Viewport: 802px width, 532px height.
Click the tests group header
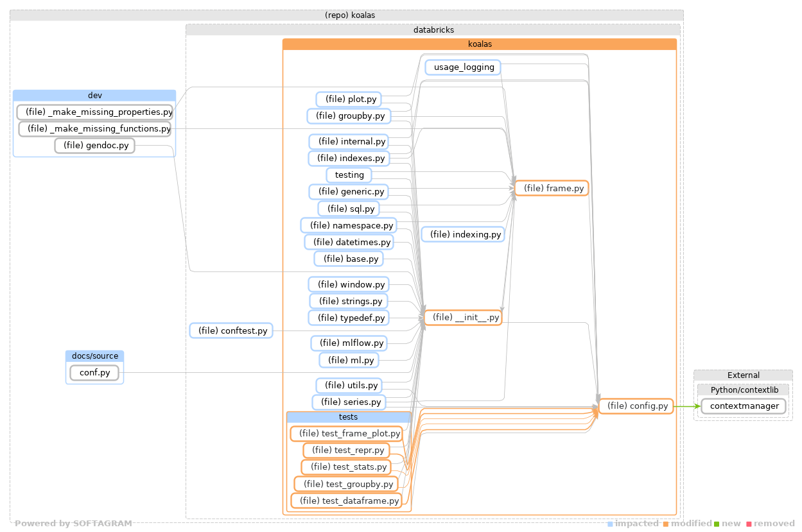(348, 416)
